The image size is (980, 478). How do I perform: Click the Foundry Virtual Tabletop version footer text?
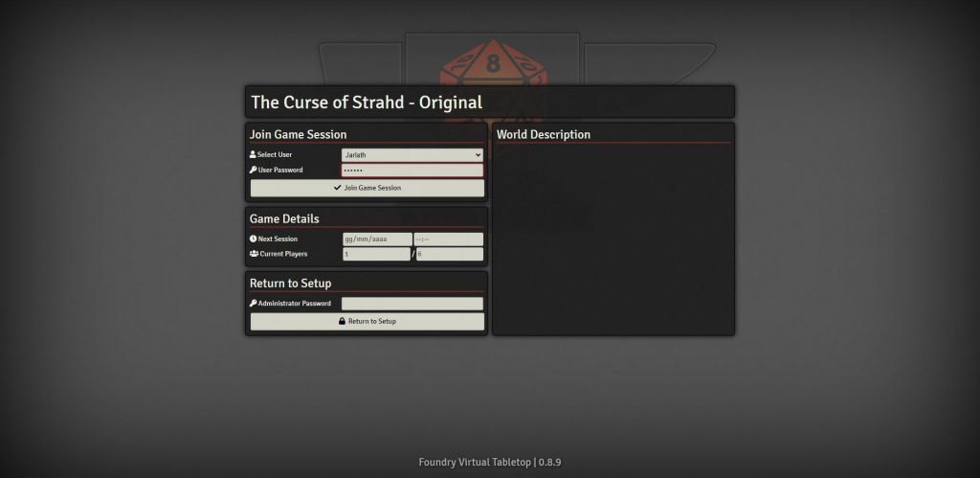[490, 463]
